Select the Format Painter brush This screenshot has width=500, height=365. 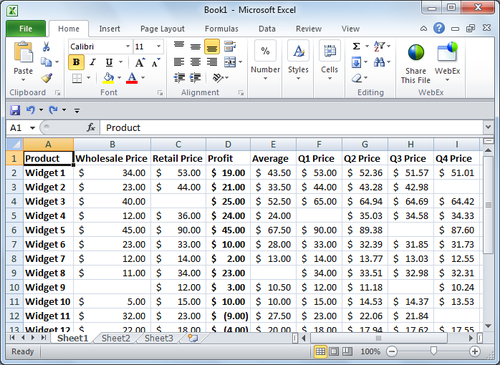46,78
